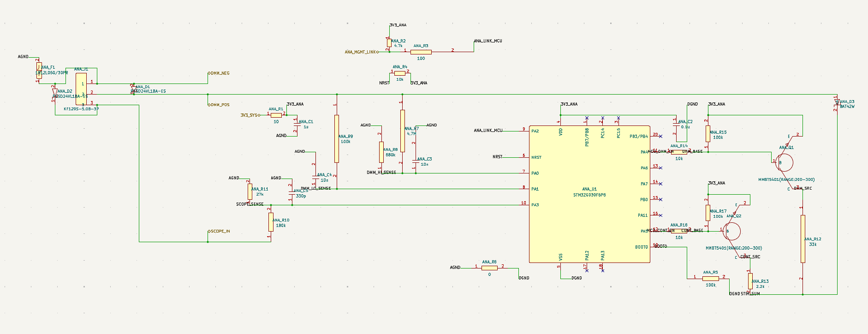Click the PB3/PB4 pin name

click(639, 137)
